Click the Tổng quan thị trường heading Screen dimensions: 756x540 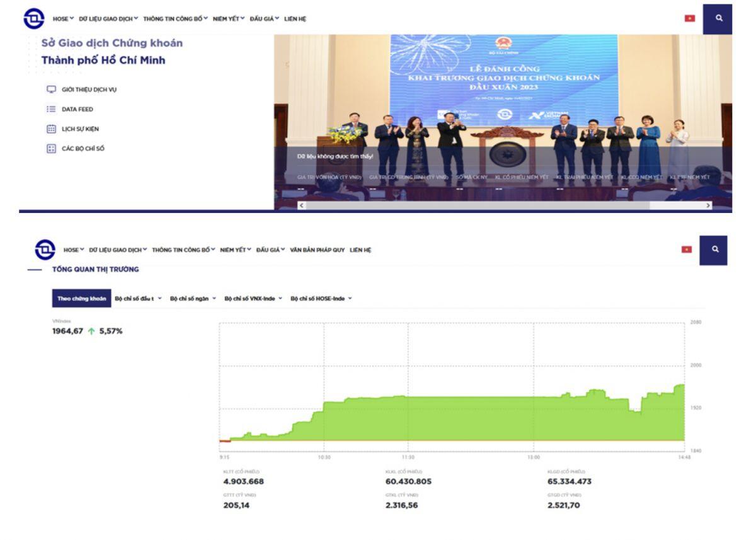(x=96, y=269)
